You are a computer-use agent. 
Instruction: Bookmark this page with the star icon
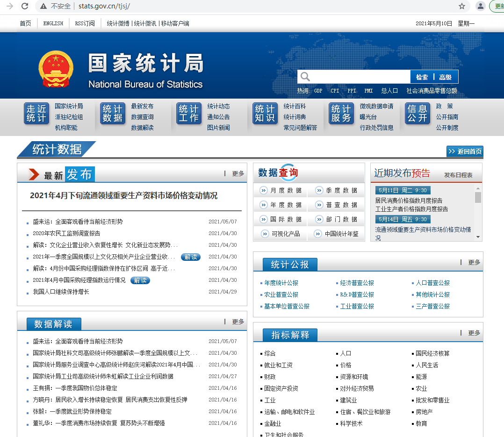(x=462, y=6)
